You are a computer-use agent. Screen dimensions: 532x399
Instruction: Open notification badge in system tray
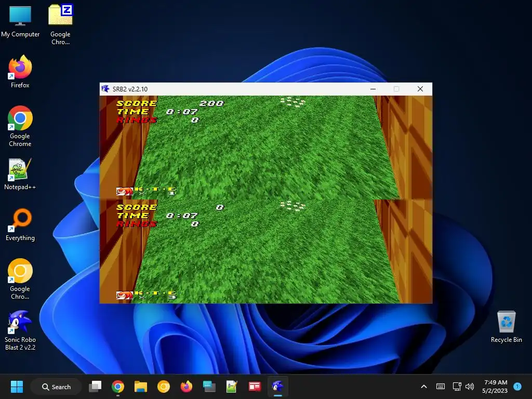(x=517, y=387)
